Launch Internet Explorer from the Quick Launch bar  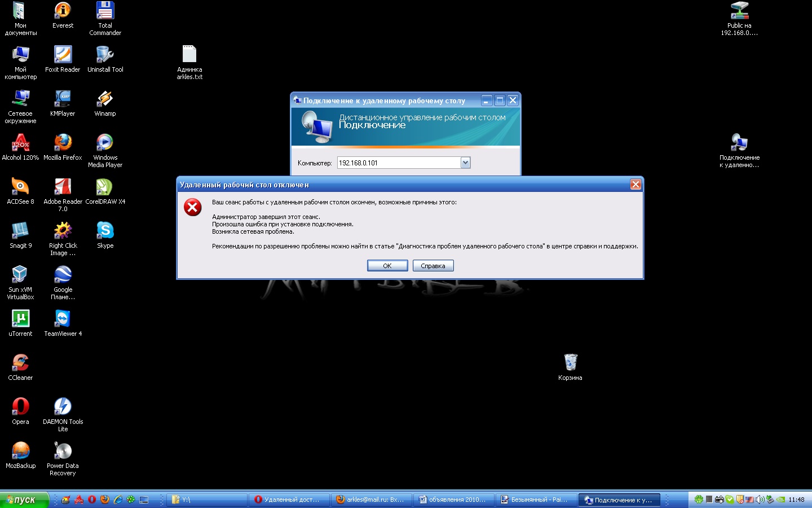[118, 500]
